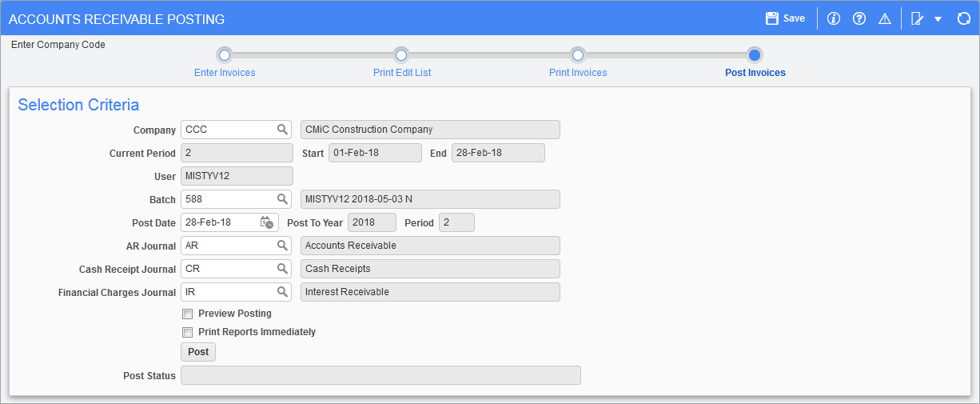Expand the dropdown arrow beside pencil icon
Screen dimensions: 980x404
click(x=938, y=19)
